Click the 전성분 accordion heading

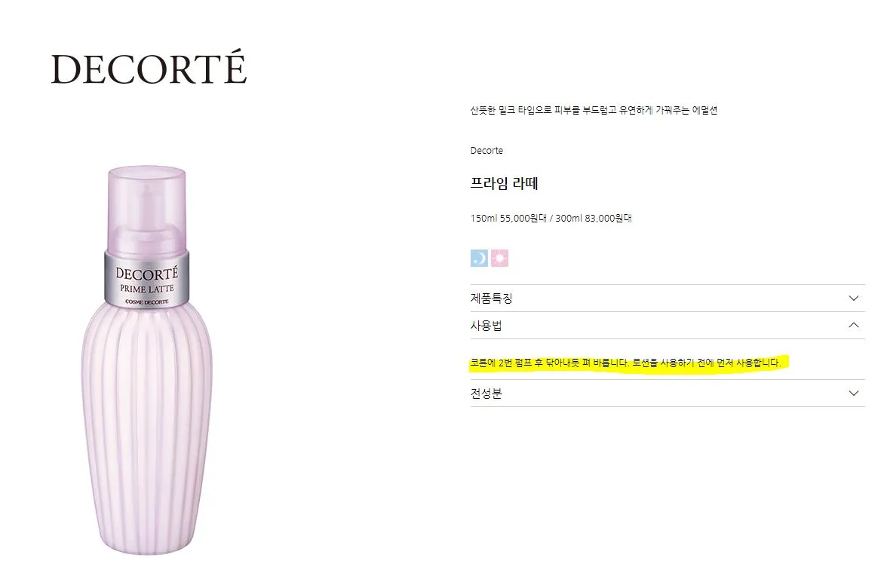click(x=486, y=394)
